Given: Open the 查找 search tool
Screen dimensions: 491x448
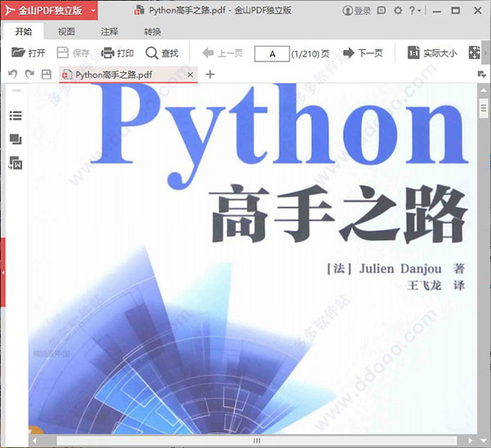Looking at the screenshot, I should [162, 53].
